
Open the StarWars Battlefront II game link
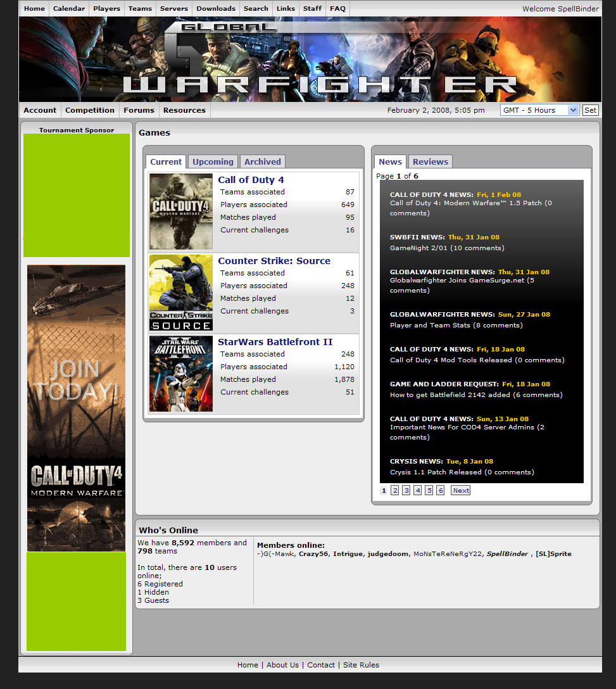pyautogui.click(x=275, y=342)
